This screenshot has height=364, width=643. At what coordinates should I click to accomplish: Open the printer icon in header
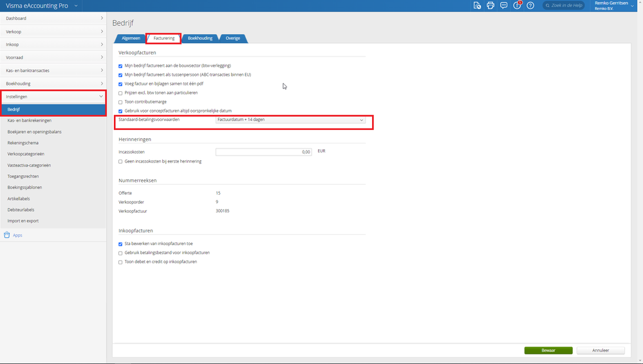point(490,5)
